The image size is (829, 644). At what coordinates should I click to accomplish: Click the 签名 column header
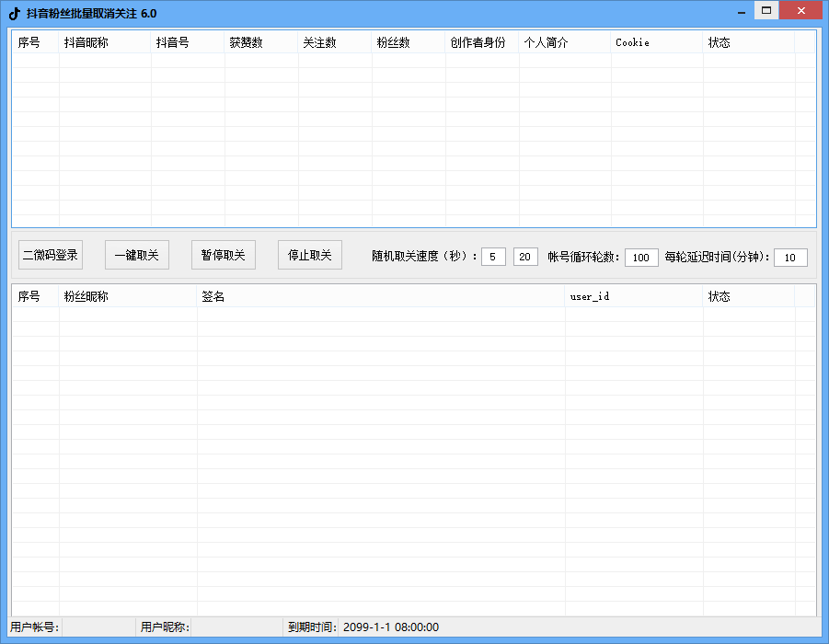pos(381,296)
